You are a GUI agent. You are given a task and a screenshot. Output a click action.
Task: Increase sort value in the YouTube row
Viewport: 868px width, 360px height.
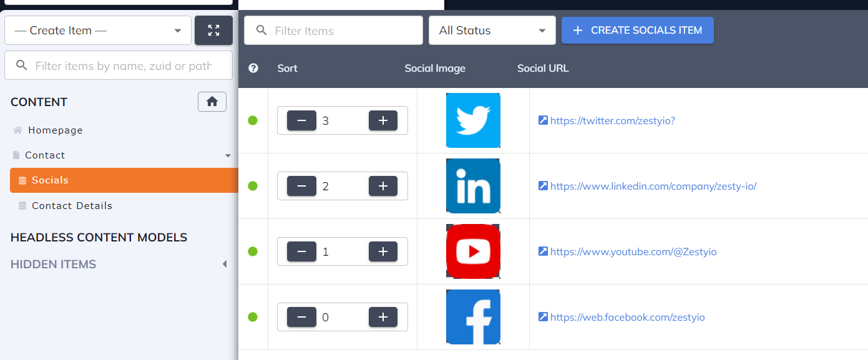click(x=383, y=251)
